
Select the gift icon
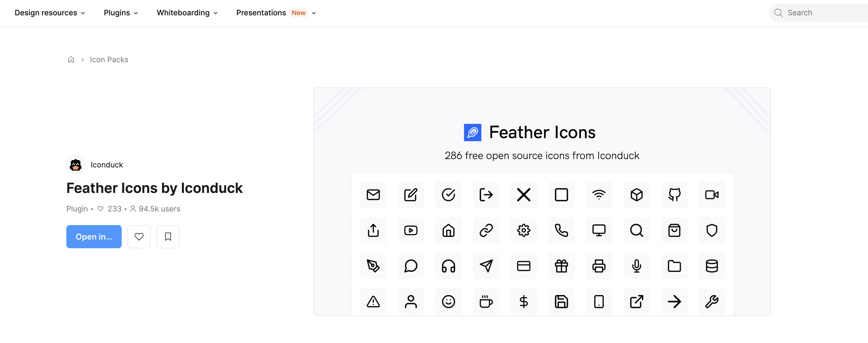[561, 266]
